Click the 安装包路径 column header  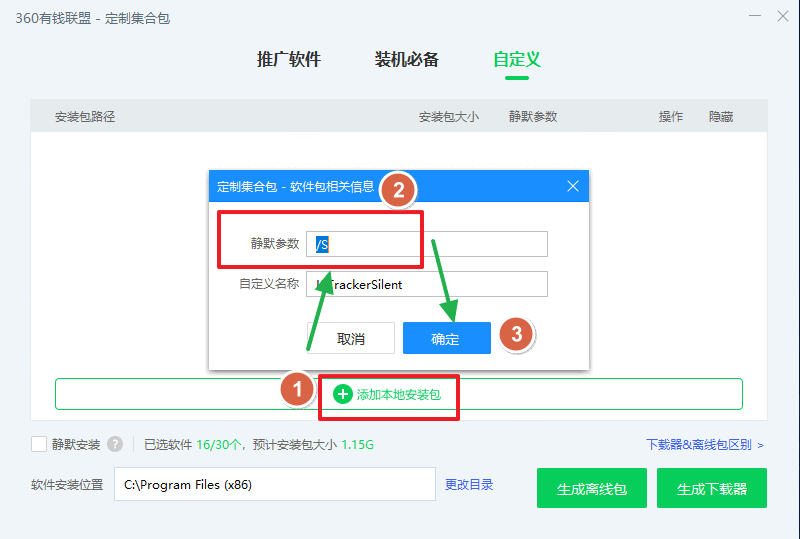(x=85, y=117)
